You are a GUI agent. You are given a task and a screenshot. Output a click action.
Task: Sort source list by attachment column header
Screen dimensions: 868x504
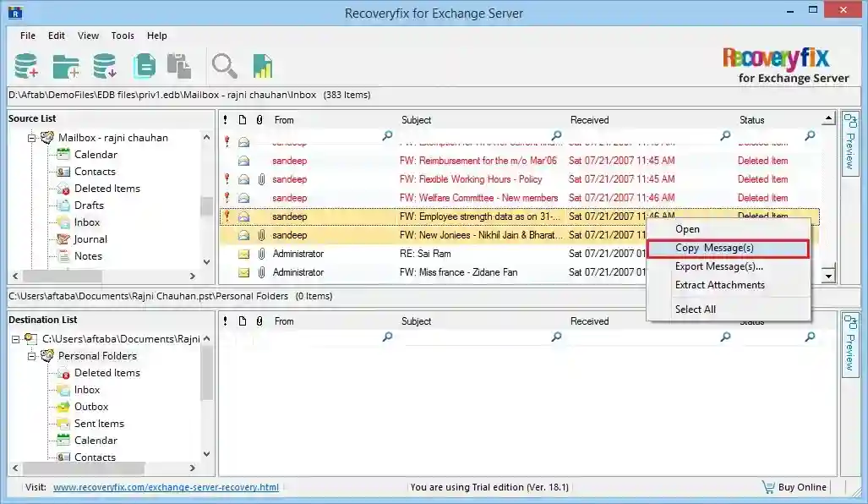tap(259, 119)
